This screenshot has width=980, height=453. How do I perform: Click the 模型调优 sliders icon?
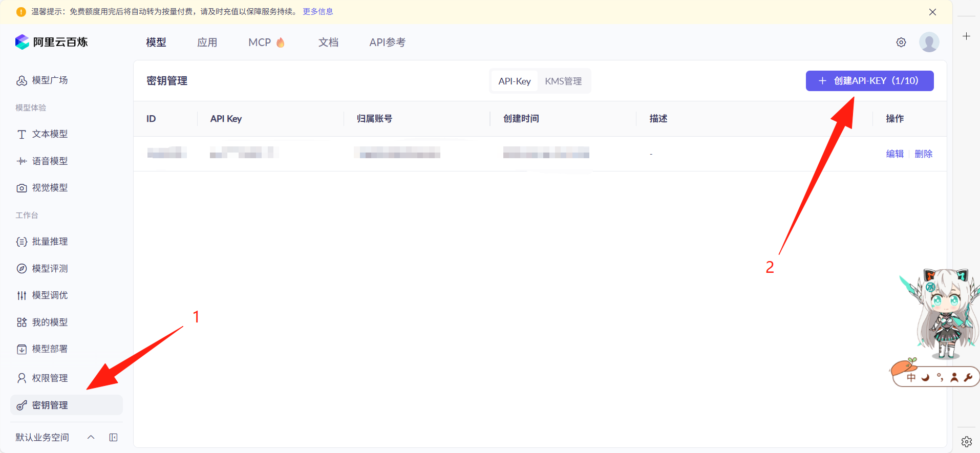click(x=22, y=295)
